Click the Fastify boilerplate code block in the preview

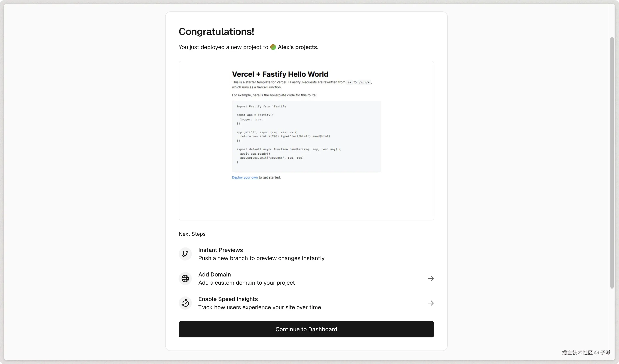pos(306,136)
